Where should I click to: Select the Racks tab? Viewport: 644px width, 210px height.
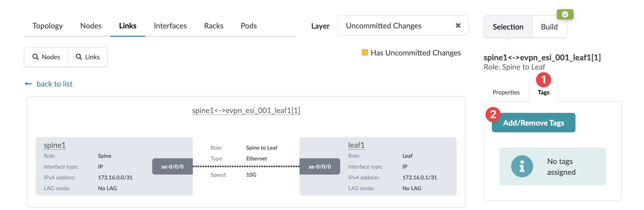(214, 26)
